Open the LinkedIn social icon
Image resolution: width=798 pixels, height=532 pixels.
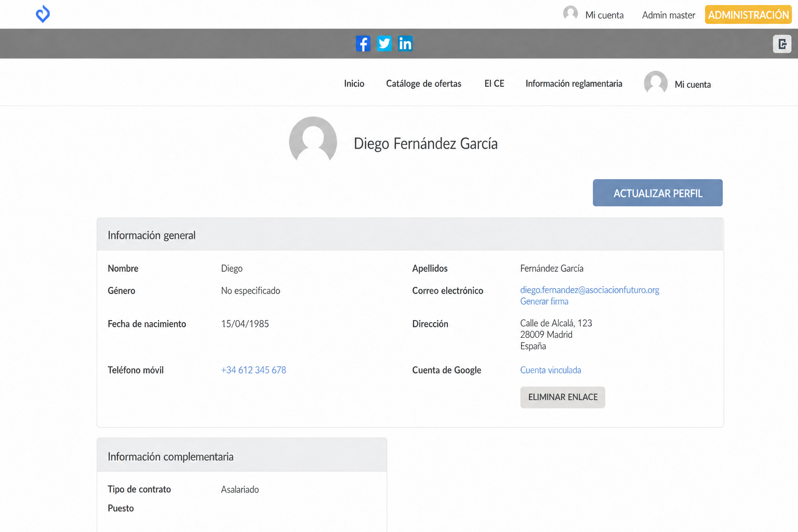pos(405,44)
